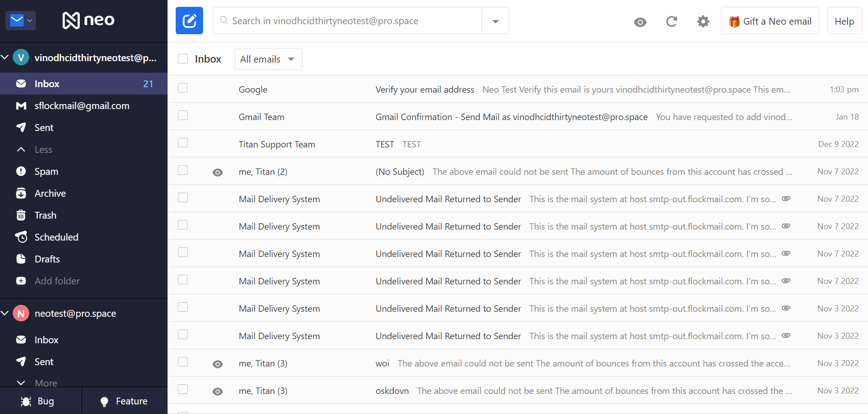Open the Drafts folder
This screenshot has height=414, width=868.
pos(84,259)
